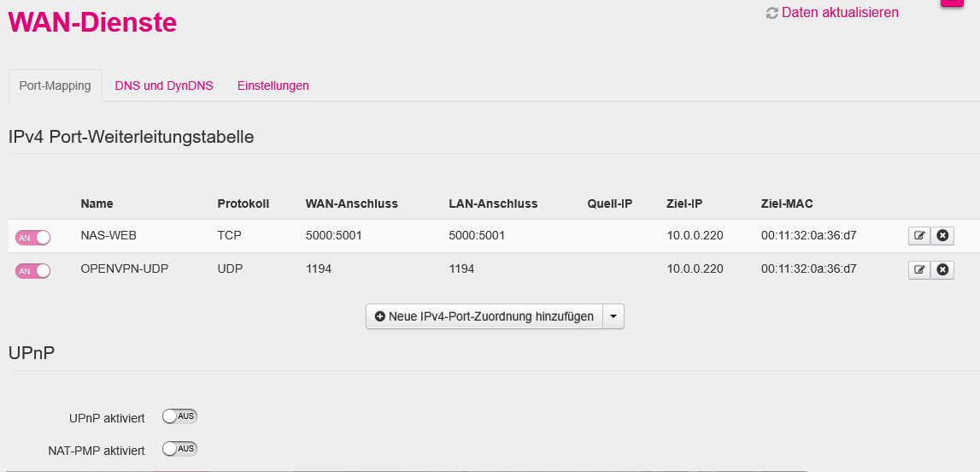
Task: Select the Port-Mapping tab
Action: [x=55, y=86]
